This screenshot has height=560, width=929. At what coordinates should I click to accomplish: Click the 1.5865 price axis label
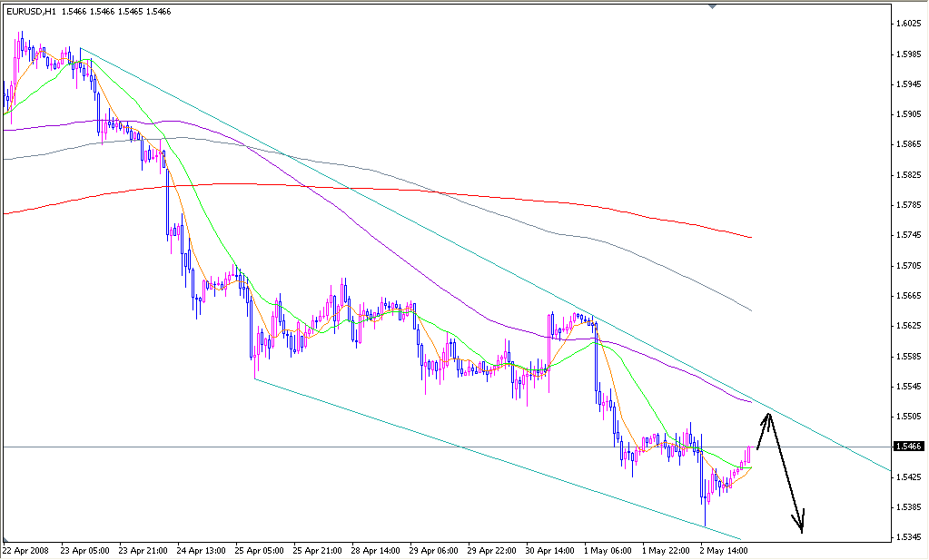tap(909, 144)
